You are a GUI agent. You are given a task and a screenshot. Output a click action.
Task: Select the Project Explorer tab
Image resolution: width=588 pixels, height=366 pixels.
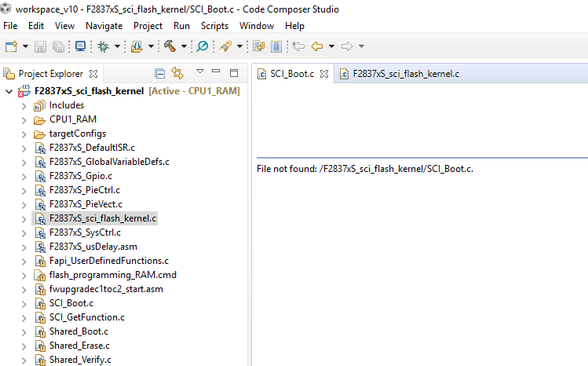[50, 74]
